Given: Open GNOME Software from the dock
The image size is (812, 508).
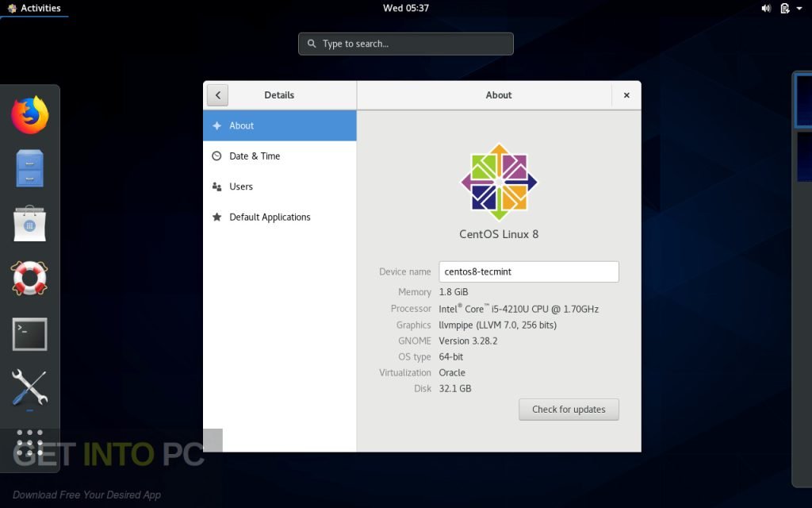Looking at the screenshot, I should [x=29, y=223].
